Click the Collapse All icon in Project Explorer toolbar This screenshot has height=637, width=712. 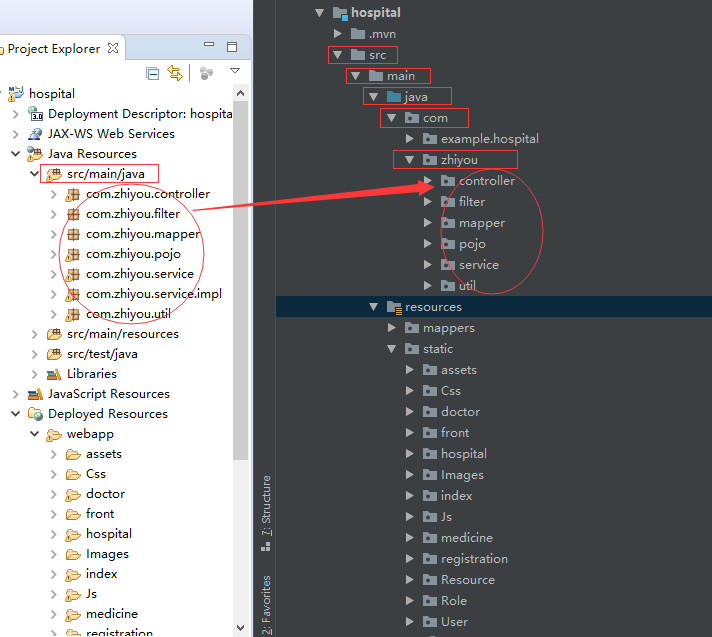153,73
